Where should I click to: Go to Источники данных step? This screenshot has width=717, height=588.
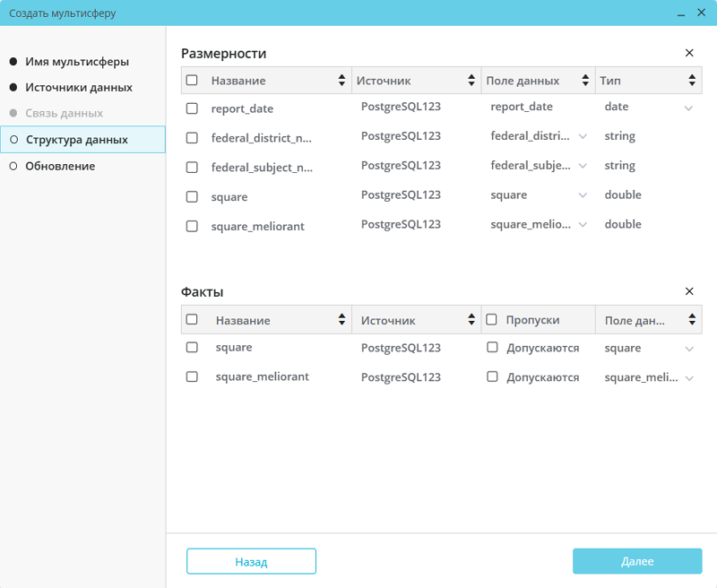[79, 88]
